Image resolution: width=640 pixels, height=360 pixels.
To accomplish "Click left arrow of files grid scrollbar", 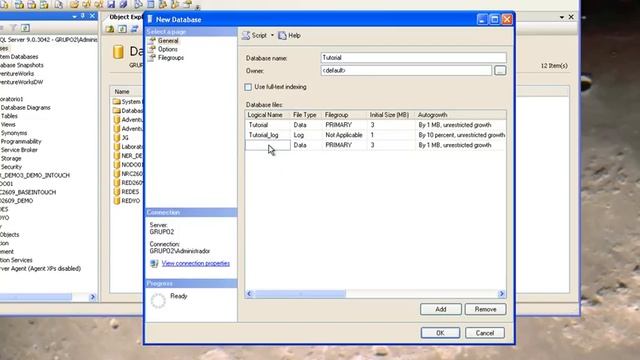I will coord(249,293).
